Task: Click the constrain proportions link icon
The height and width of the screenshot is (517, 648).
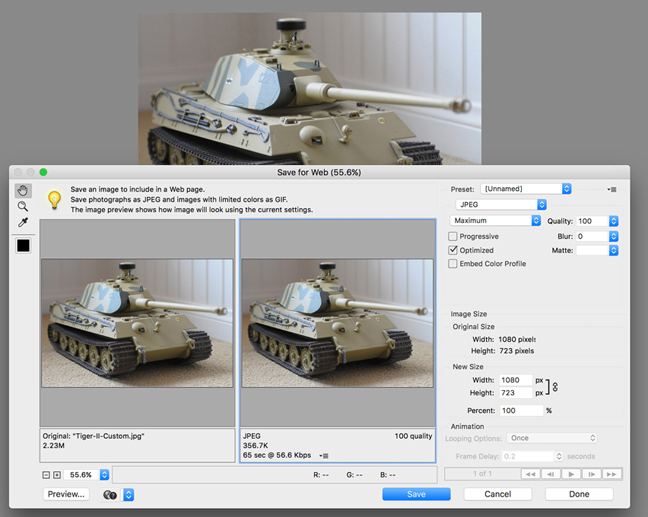Action: (x=555, y=387)
